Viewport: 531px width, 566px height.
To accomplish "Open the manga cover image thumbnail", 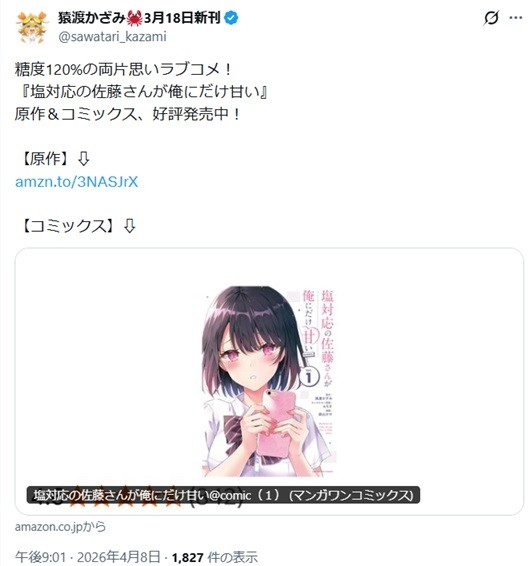I will tap(269, 381).
